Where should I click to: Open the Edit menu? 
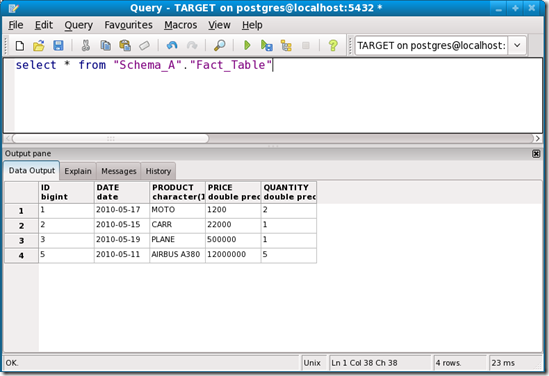[44, 25]
